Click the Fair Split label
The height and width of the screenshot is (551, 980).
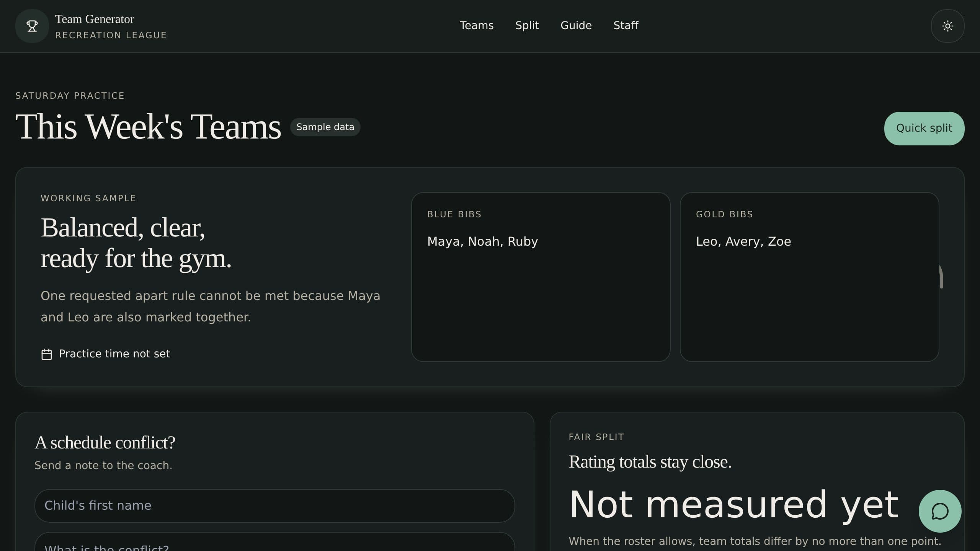tap(596, 437)
